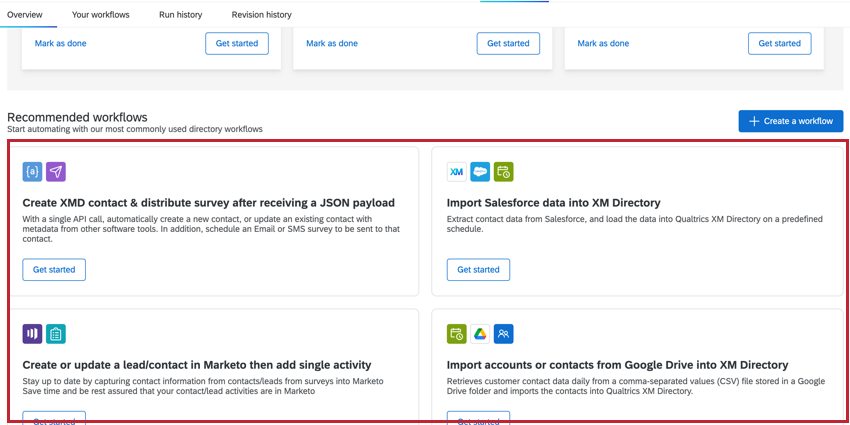Click Mark as done in middle top card

[332, 43]
